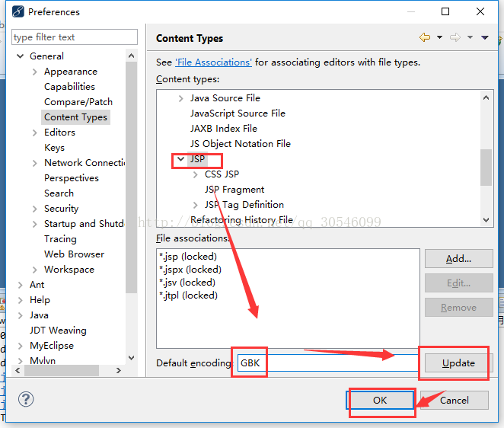Focus the type filter text field
504x428 pixels.
point(75,37)
